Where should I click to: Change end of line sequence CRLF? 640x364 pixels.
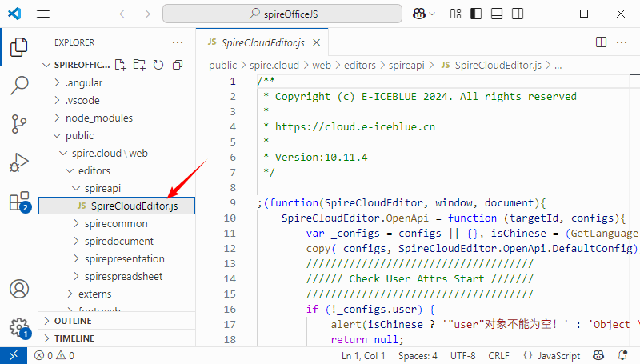coord(498,356)
